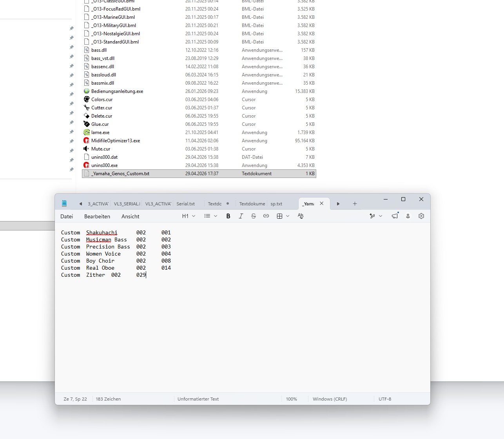Viewport: 504px width, 439px height.
Task: Clear text formatting
Action: point(300,216)
